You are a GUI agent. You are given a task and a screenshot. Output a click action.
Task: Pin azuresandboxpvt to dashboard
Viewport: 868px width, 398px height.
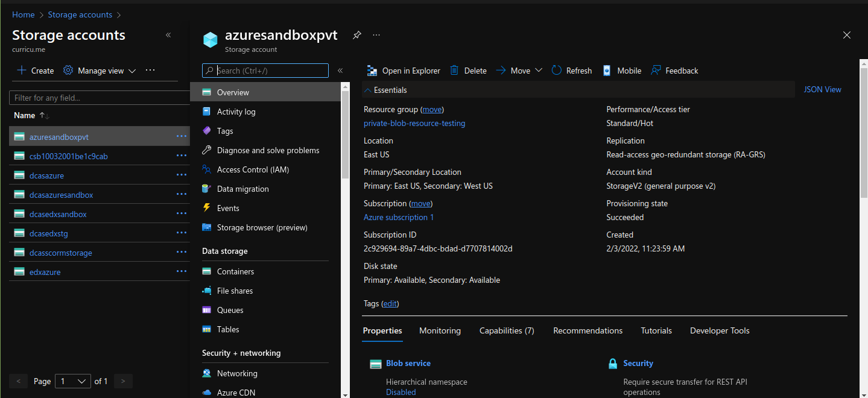(x=357, y=35)
